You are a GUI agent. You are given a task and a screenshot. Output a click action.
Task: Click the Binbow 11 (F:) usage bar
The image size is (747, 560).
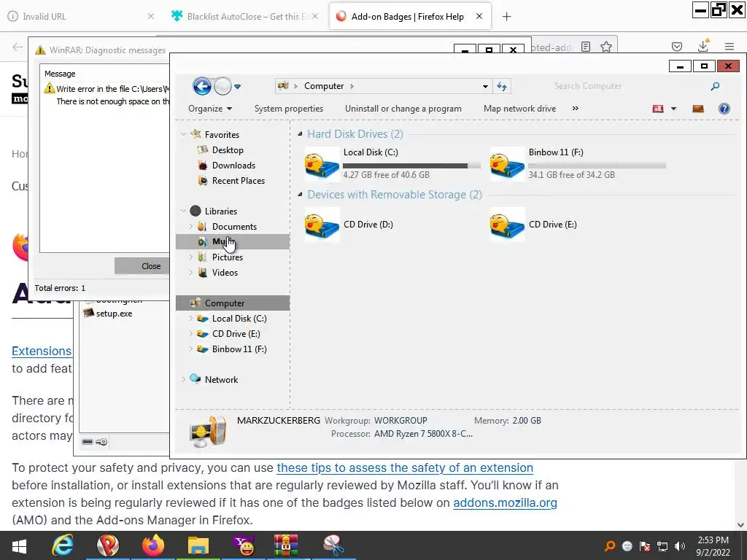coord(597,166)
